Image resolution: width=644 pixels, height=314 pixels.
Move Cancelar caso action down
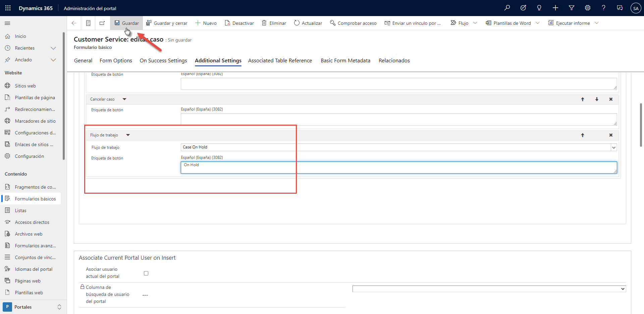tap(597, 99)
